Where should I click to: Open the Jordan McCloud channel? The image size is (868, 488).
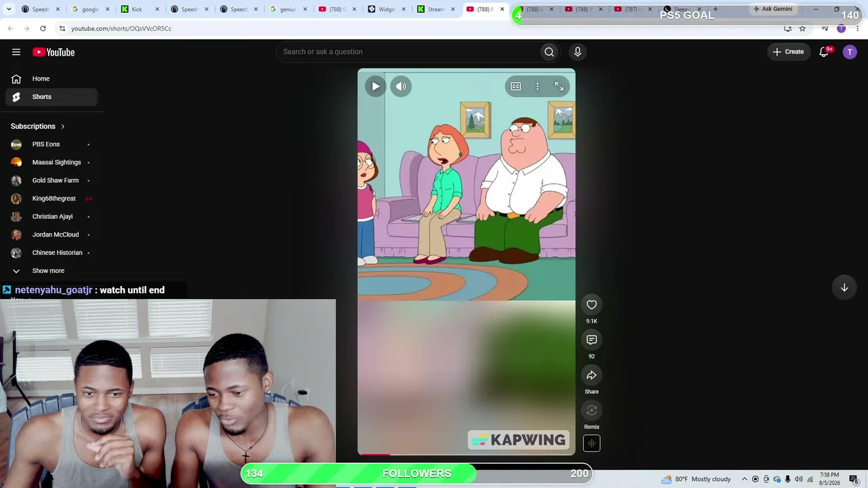click(52, 235)
